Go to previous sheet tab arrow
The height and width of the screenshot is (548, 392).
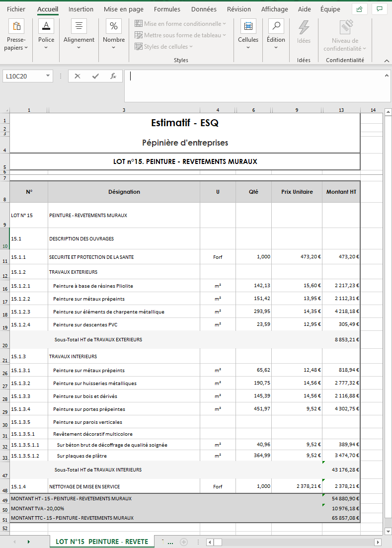click(x=15, y=542)
